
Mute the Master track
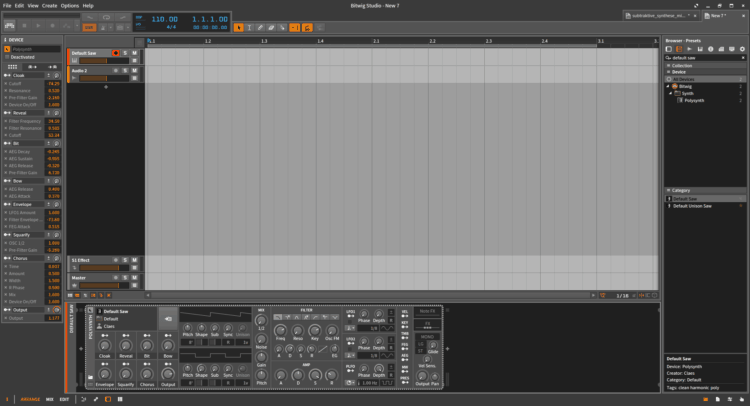point(134,277)
